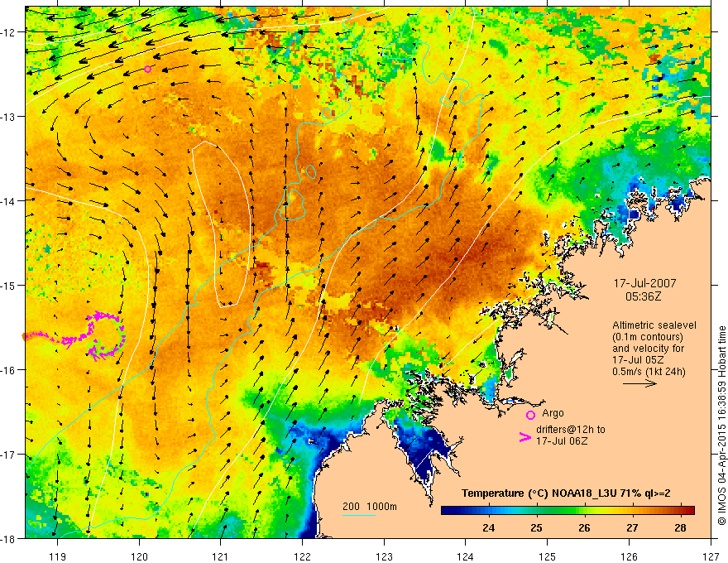Image resolution: width=728 pixels, height=563 pixels.
Task: Click the '0.5m/s (1kt 24h)' label
Action: coord(649,372)
